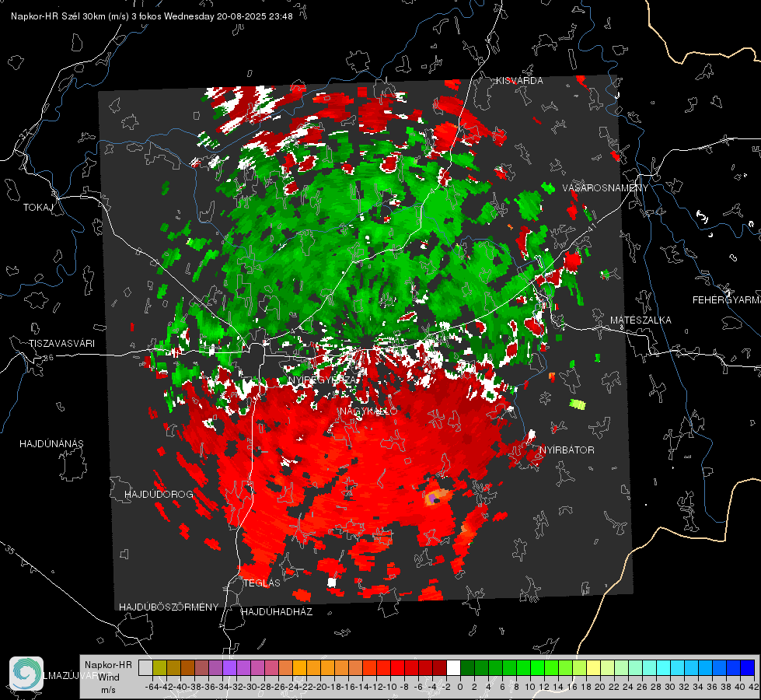Click the map title with date 20-08-2025 23:48
This screenshot has height=700, width=761.
tap(152, 16)
